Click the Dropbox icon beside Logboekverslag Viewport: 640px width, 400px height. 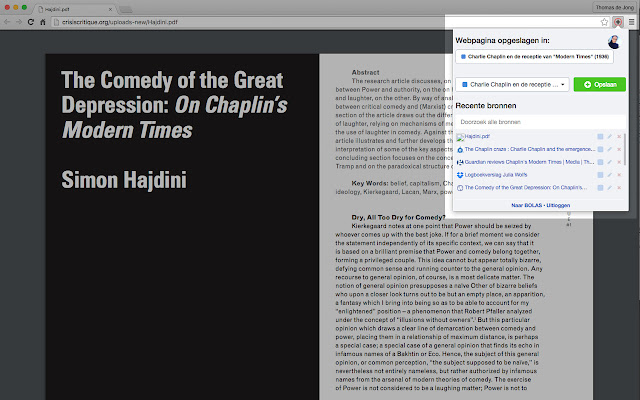tap(460, 175)
